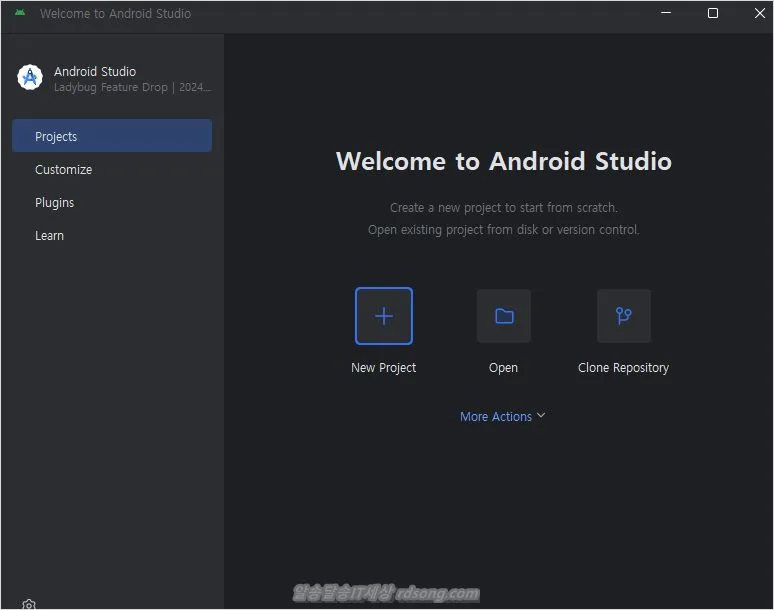This screenshot has height=610, width=774.
Task: Open the Plugins section
Action: (x=55, y=203)
